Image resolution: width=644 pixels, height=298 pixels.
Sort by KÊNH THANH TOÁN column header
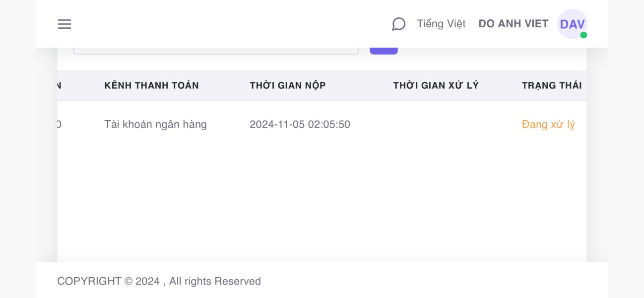(151, 85)
